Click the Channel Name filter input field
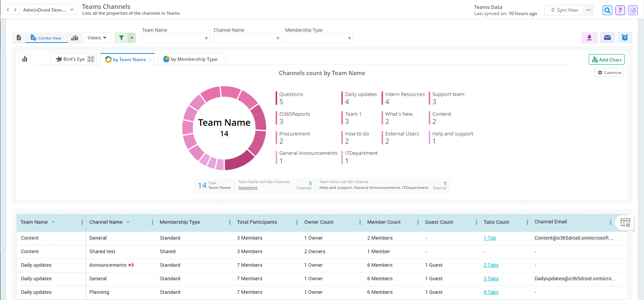This screenshot has width=644, height=300. (x=244, y=38)
